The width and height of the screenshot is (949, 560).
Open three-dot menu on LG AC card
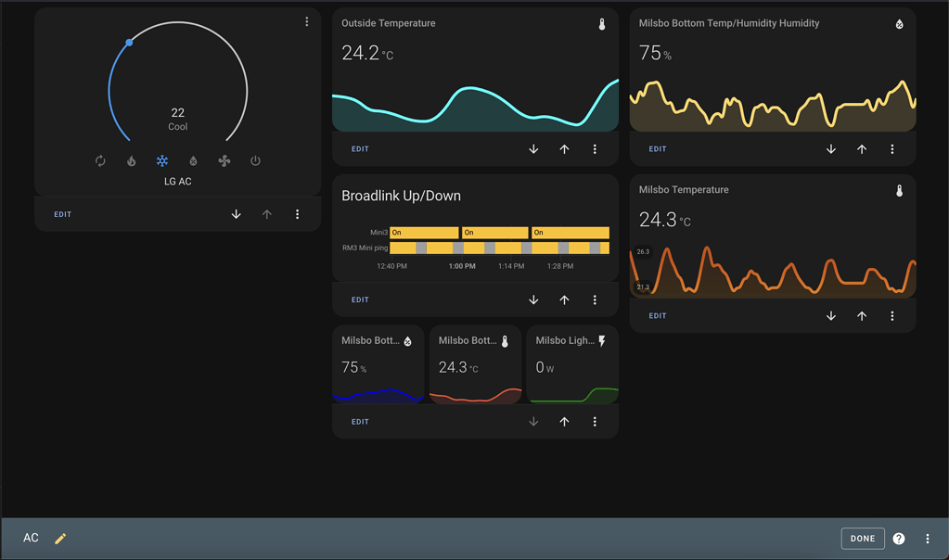(x=306, y=21)
